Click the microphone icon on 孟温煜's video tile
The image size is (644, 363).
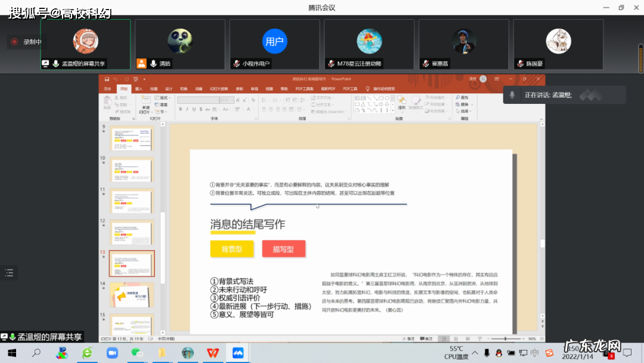[x=55, y=63]
